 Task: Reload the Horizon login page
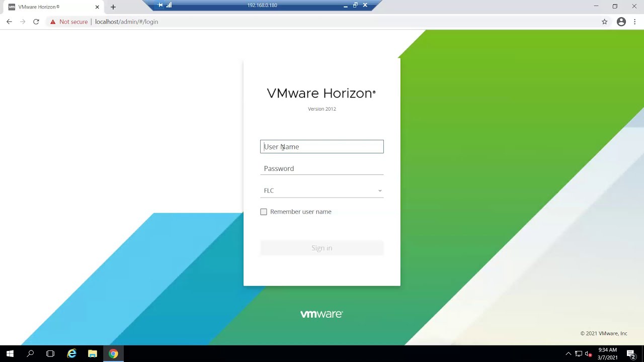(36, 22)
